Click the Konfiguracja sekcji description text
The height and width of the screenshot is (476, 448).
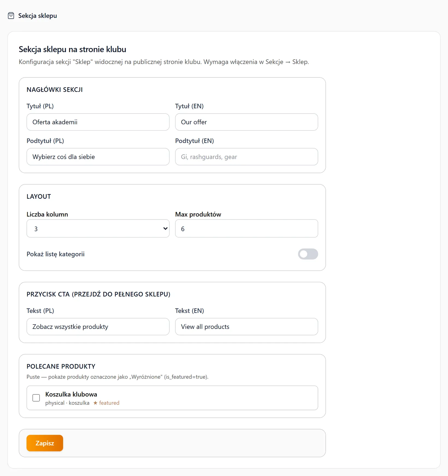pyautogui.click(x=164, y=62)
